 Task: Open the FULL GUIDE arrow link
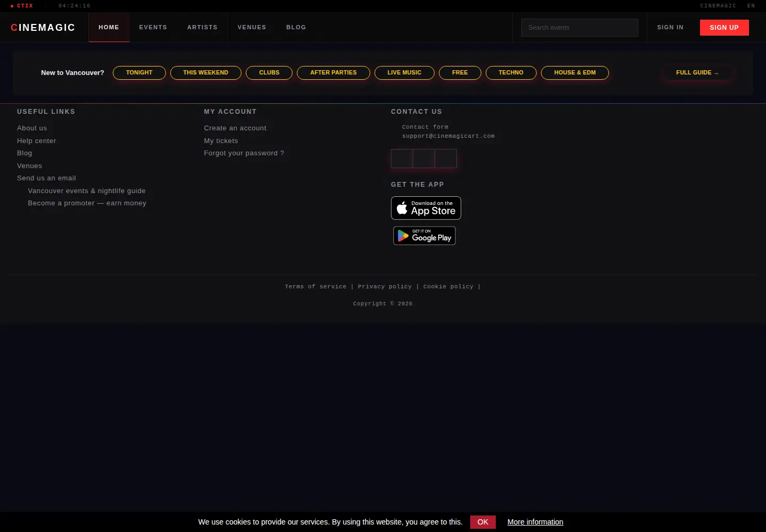[697, 73]
